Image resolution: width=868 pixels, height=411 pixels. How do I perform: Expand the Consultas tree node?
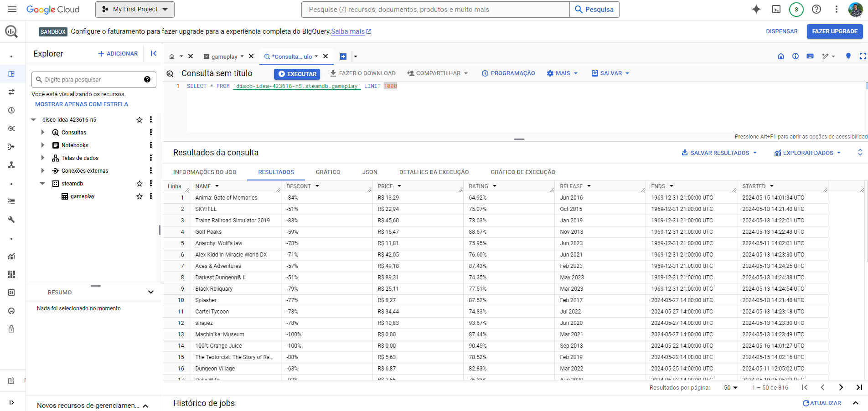click(43, 133)
